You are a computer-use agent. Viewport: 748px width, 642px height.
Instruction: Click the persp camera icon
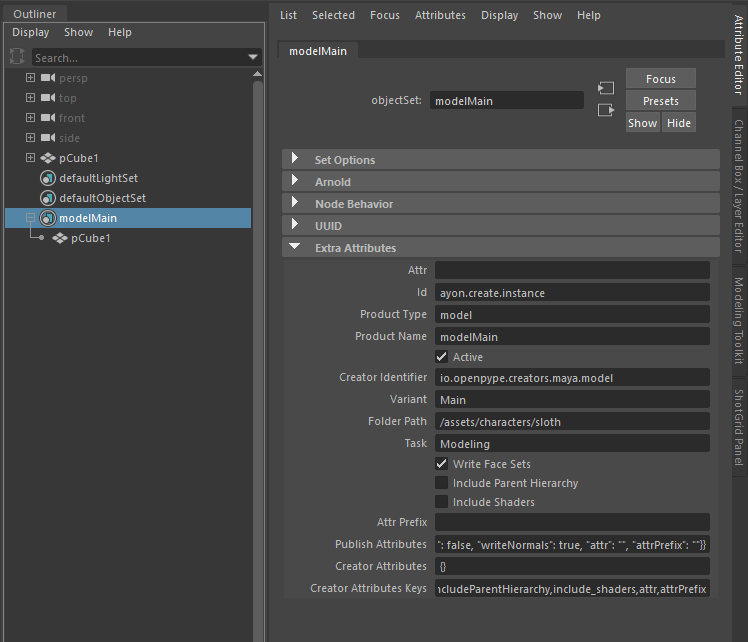[x=47, y=78]
